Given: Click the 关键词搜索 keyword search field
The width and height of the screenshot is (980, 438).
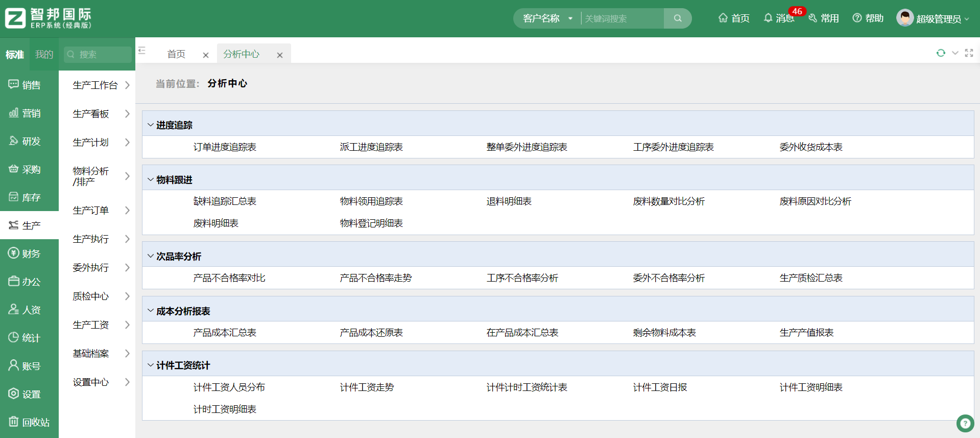Looking at the screenshot, I should [x=622, y=18].
